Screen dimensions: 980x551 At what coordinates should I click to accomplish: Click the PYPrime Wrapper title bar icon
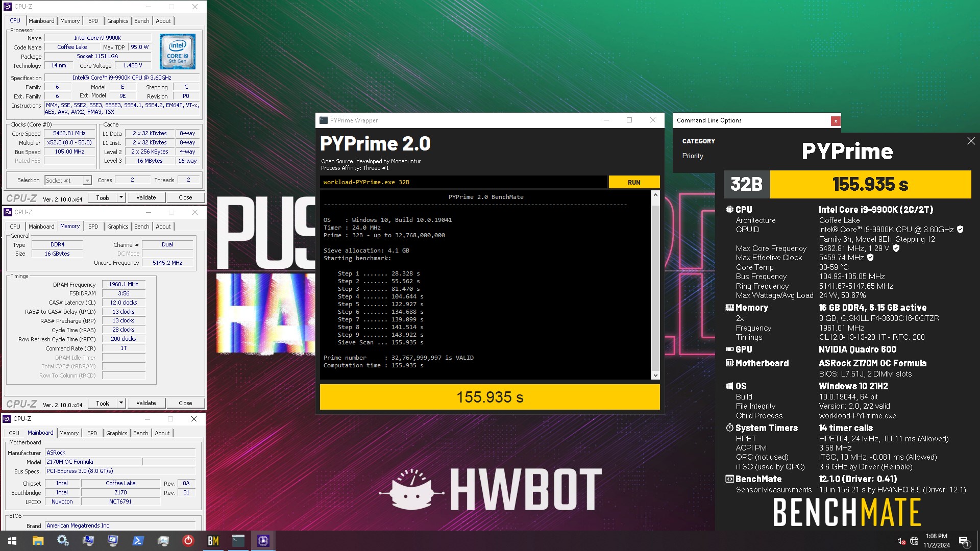pos(323,120)
